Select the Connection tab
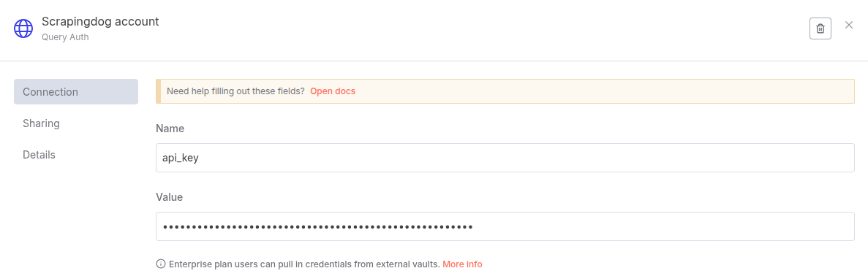The height and width of the screenshot is (279, 868). 76,92
